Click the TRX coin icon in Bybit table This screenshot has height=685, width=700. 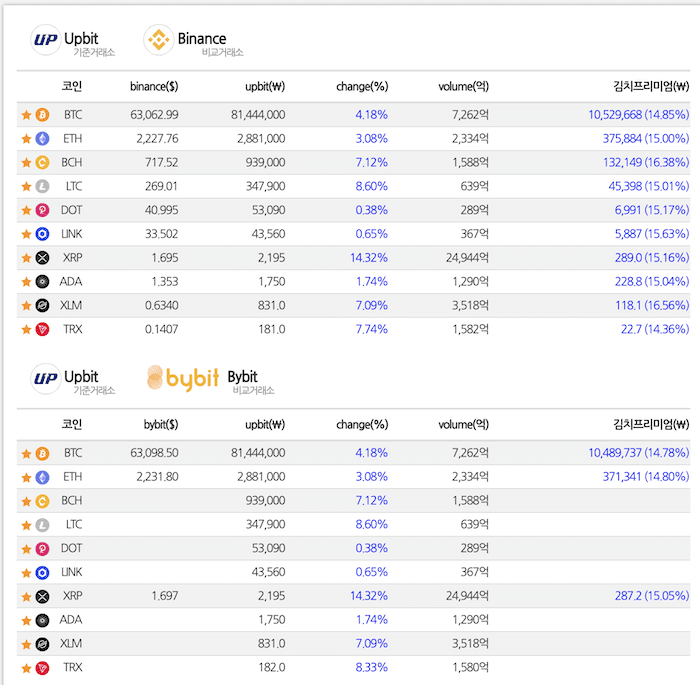pyautogui.click(x=42, y=668)
